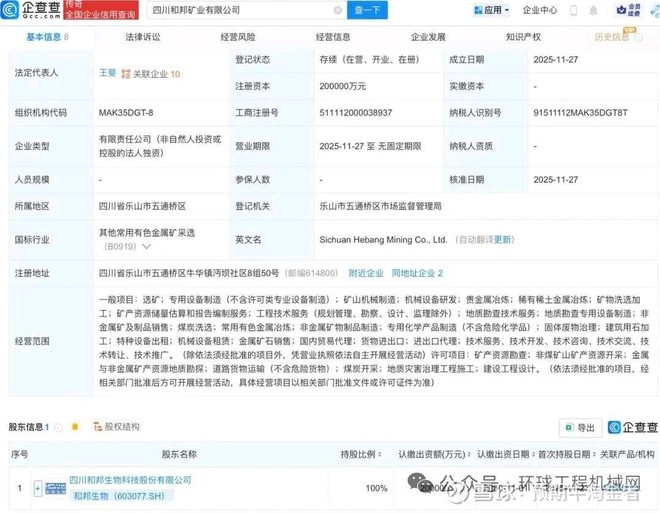Switch to the 法律诉讼 tab
This screenshot has width=660, height=513.
[x=143, y=37]
